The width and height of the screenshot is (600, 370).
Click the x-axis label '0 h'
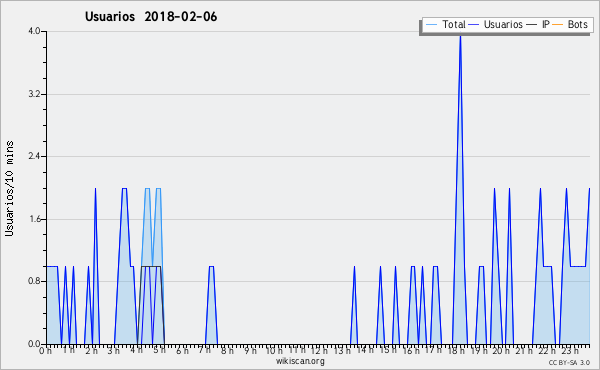pyautogui.click(x=45, y=350)
